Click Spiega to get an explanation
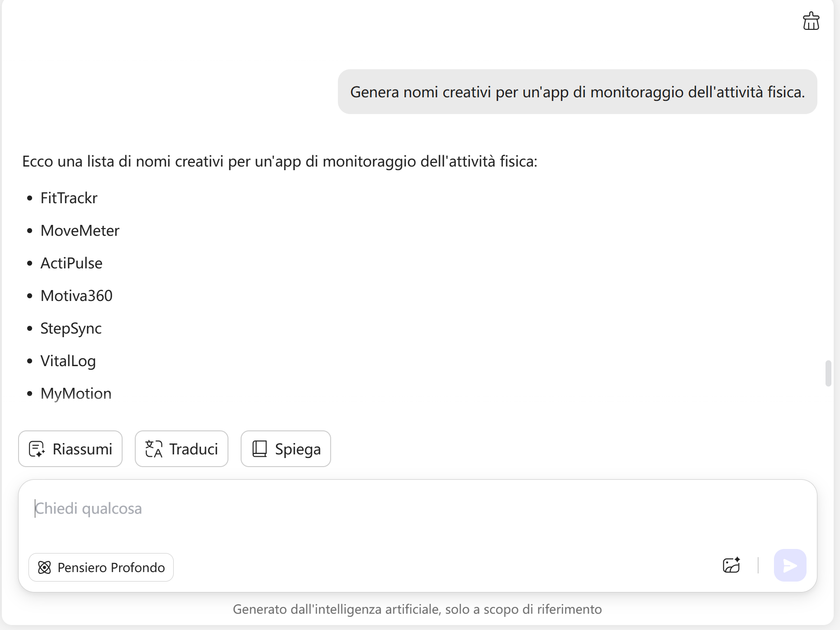Viewport: 840px width, 630px height. 285,449
